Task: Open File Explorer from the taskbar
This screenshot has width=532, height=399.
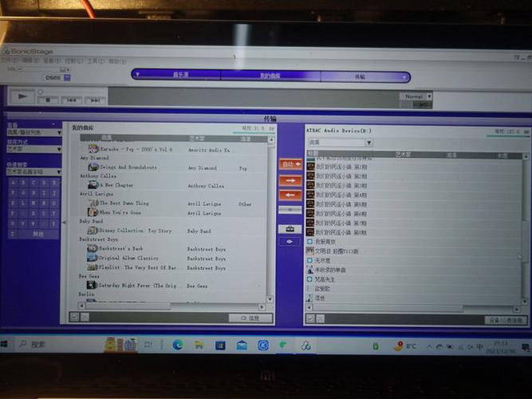Action: [199, 345]
